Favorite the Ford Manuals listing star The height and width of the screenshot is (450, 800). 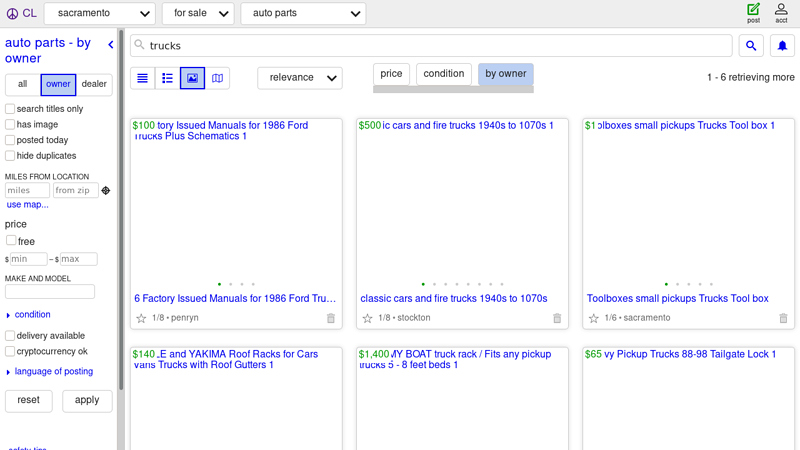click(141, 318)
